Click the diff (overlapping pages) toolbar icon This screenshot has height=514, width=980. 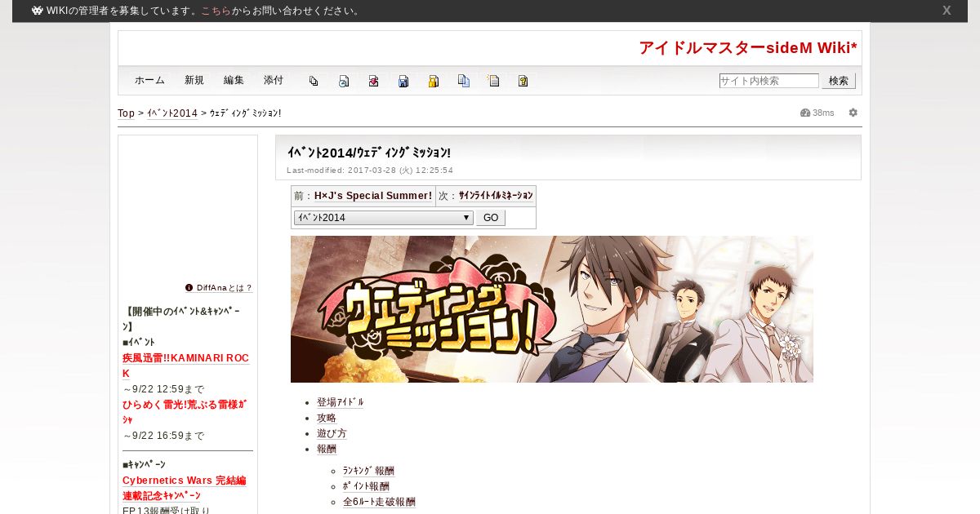point(314,81)
